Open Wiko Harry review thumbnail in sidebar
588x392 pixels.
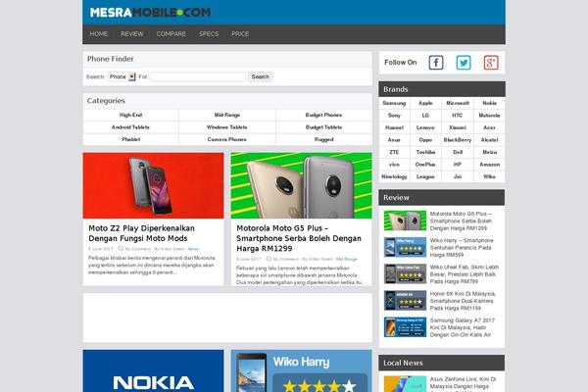405,247
